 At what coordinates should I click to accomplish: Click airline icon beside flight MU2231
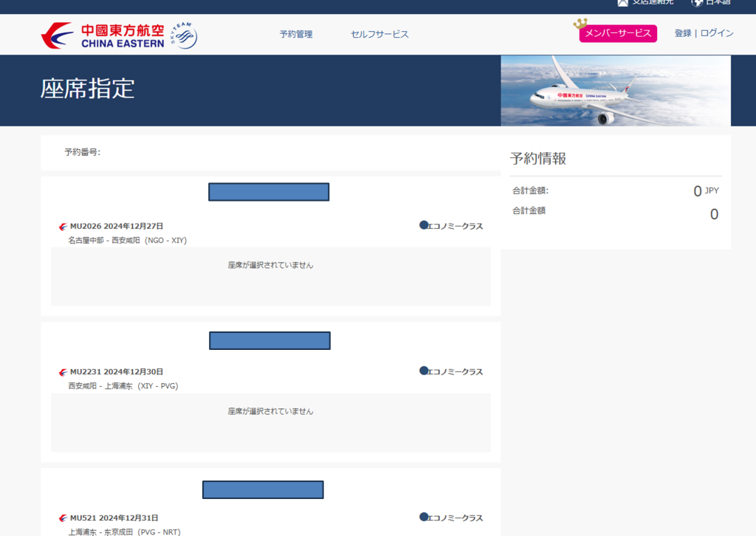pos(63,372)
